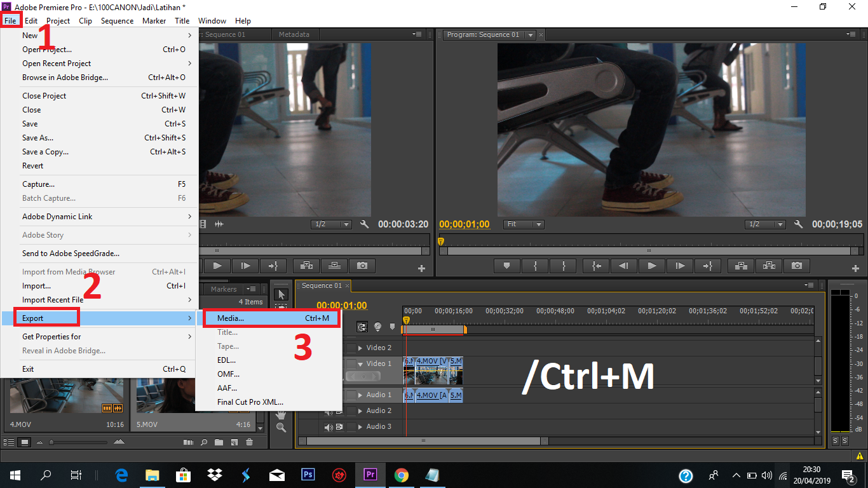The height and width of the screenshot is (488, 868).
Task: Open the Sequence menu in menu bar
Action: coord(117,20)
